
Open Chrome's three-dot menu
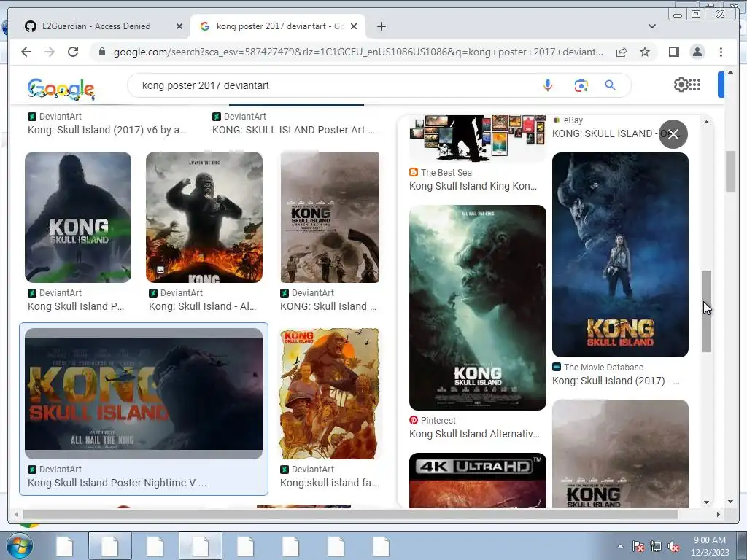click(721, 52)
